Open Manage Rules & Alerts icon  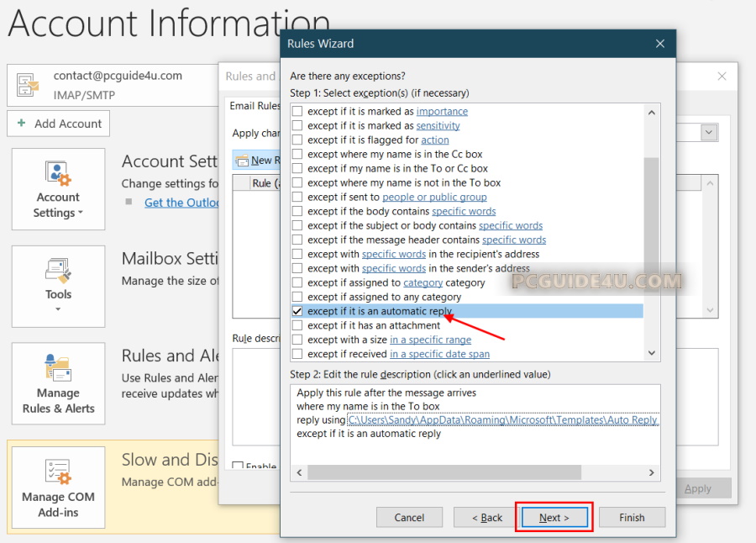click(x=58, y=368)
